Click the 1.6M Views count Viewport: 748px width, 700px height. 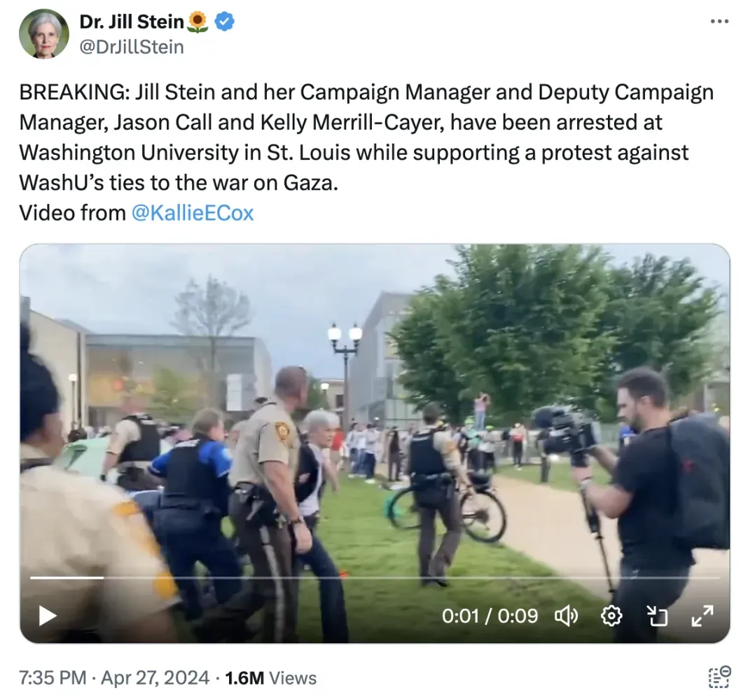pyautogui.click(x=270, y=678)
